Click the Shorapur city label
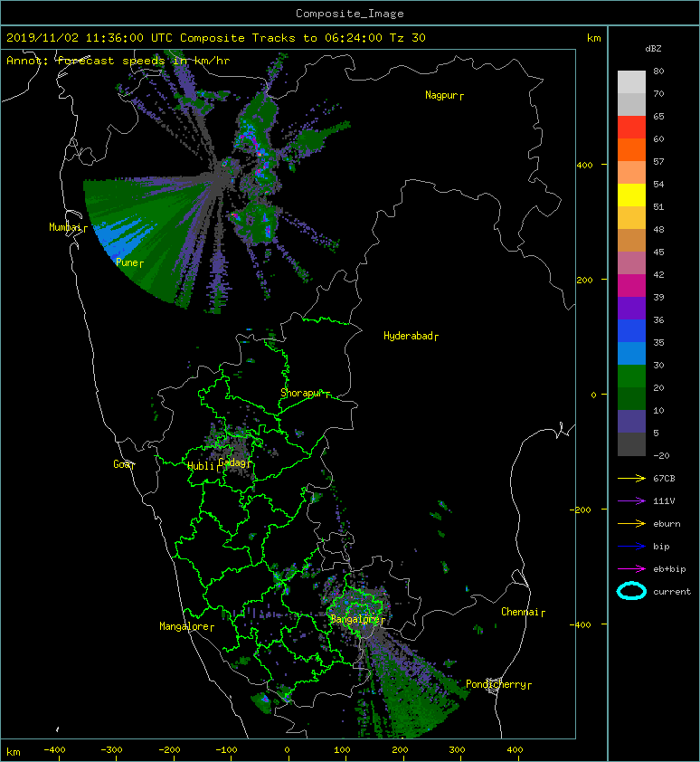 [x=302, y=393]
